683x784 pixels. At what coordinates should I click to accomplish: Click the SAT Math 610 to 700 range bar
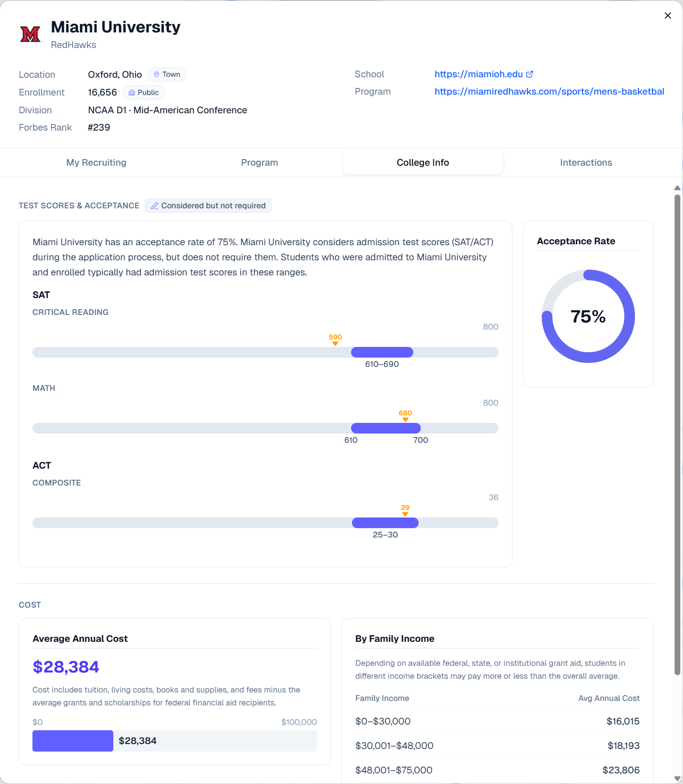pyautogui.click(x=386, y=428)
